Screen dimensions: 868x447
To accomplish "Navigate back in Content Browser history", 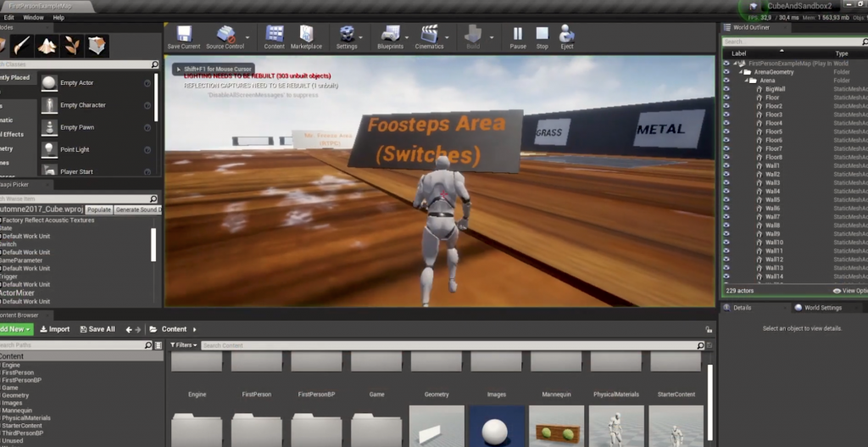I will 129,330.
